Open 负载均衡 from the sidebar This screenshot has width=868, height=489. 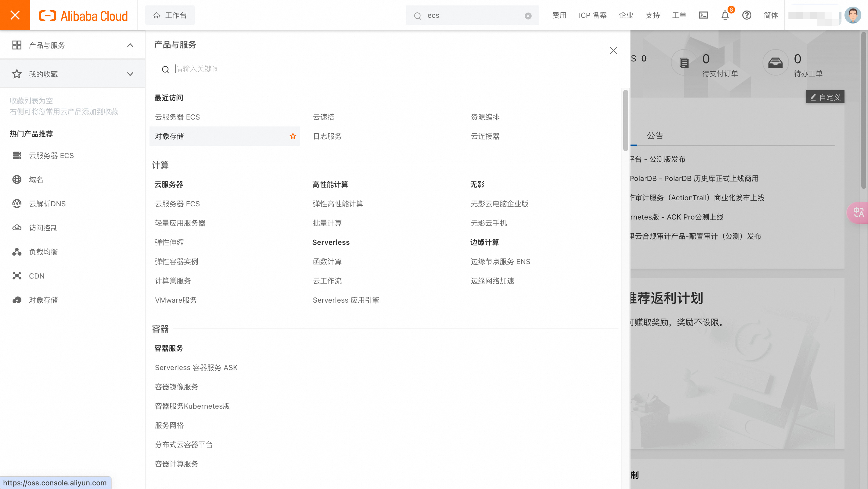[x=43, y=252]
